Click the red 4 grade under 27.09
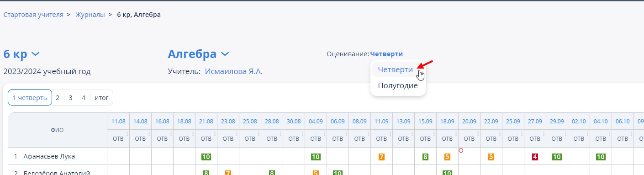644x175 pixels. [x=535, y=157]
